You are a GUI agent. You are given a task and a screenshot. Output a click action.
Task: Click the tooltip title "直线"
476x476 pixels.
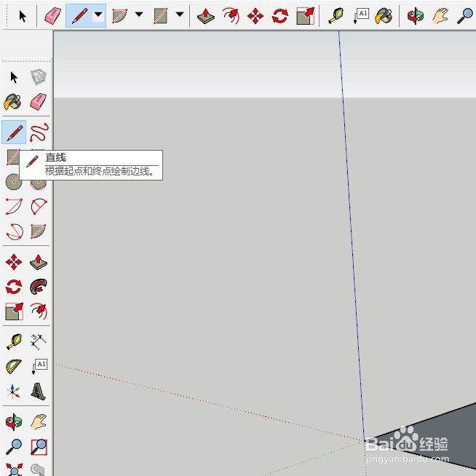(x=55, y=157)
